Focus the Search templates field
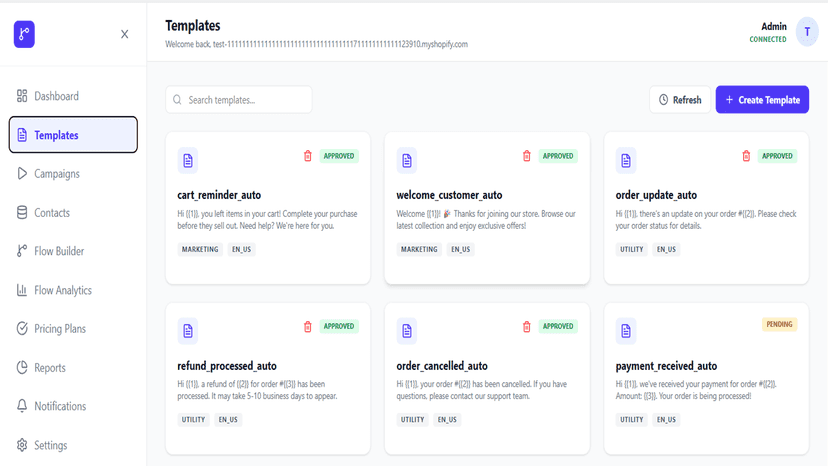The height and width of the screenshot is (466, 828). [x=239, y=100]
